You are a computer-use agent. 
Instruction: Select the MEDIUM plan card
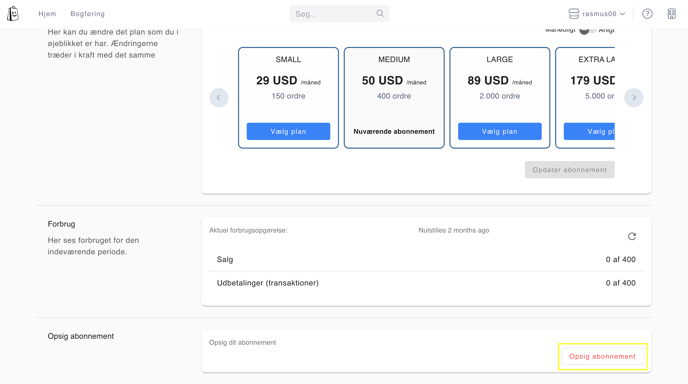click(x=394, y=97)
